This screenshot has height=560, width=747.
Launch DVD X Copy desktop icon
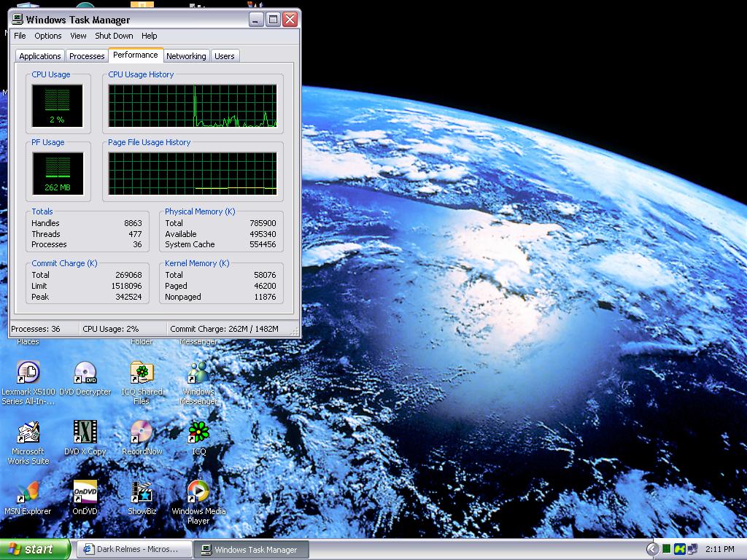(85, 432)
